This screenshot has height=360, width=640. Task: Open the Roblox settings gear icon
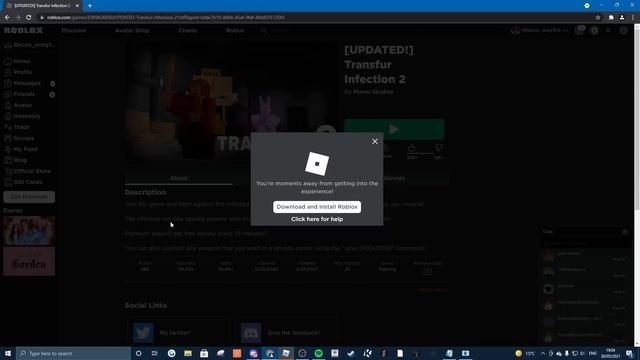tap(623, 31)
